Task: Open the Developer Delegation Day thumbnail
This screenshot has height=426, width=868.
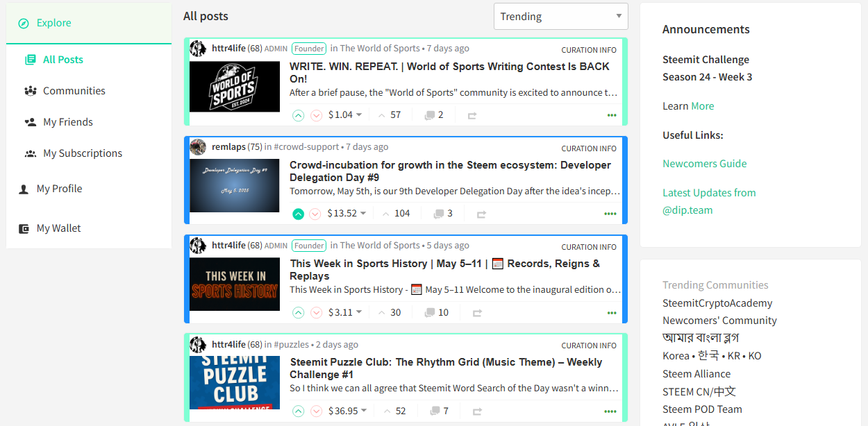Action: point(235,185)
